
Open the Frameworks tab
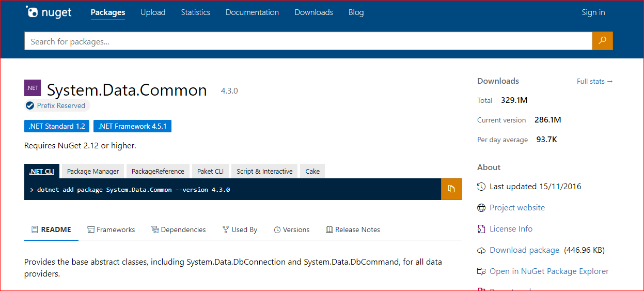(x=111, y=229)
